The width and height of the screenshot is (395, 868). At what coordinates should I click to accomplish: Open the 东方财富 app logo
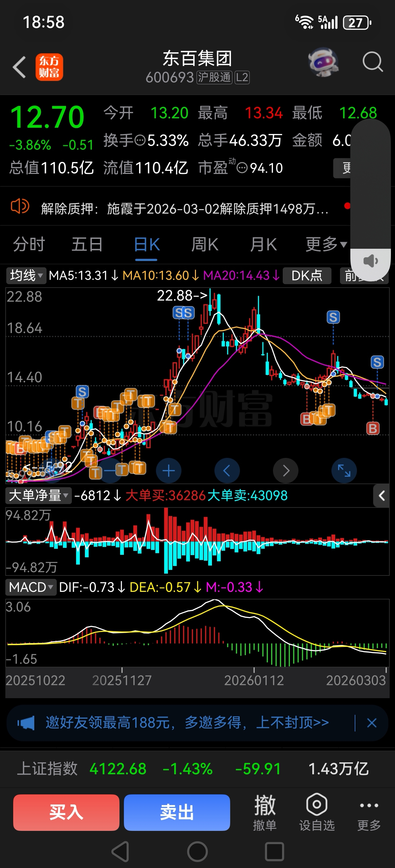click(x=49, y=67)
